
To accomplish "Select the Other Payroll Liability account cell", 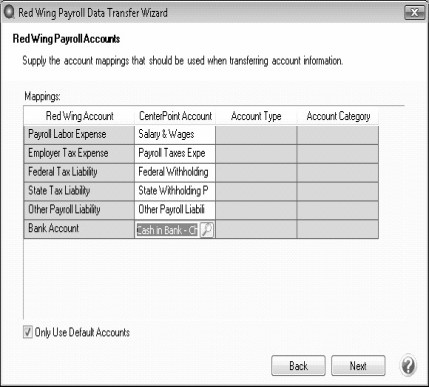I will click(x=175, y=210).
